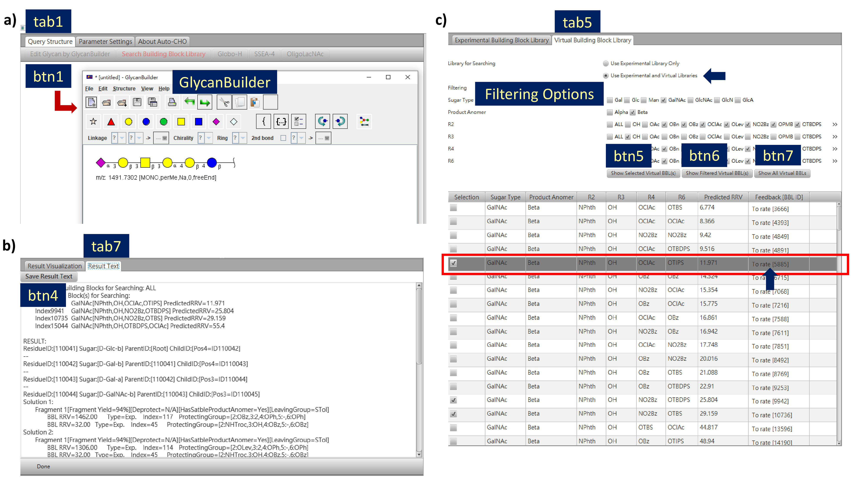Screen dimensions: 868x488
Task: Click Show Filtered Virtual BBL(s) button
Action: (x=717, y=173)
